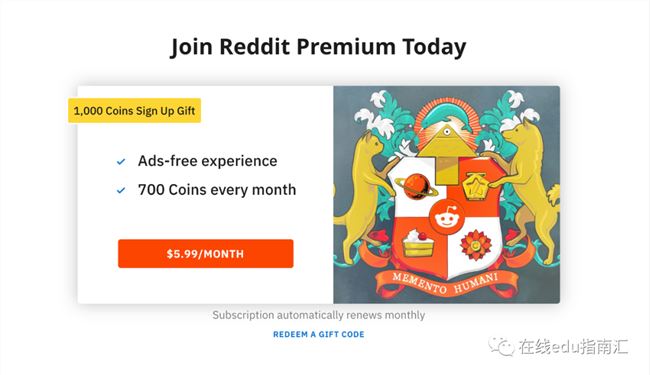Click the all-seeing eye pyramid icon
This screenshot has height=375, width=650.
pyautogui.click(x=447, y=139)
